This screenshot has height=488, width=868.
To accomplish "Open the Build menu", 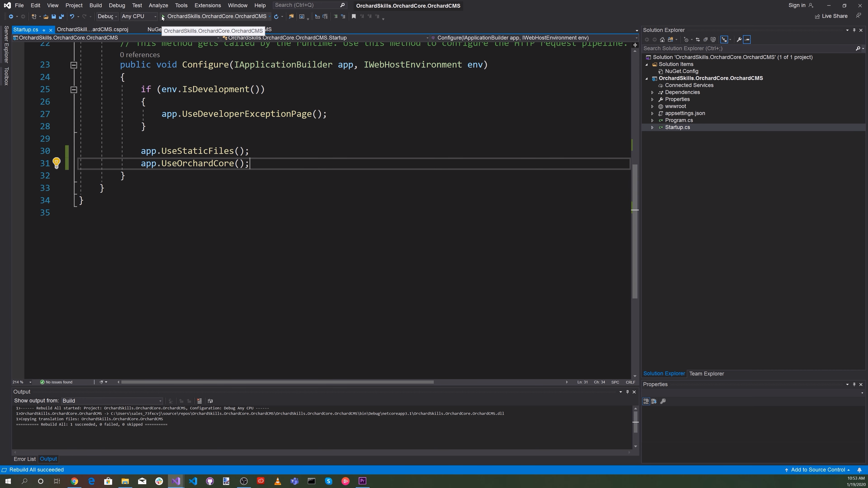I will (x=96, y=5).
